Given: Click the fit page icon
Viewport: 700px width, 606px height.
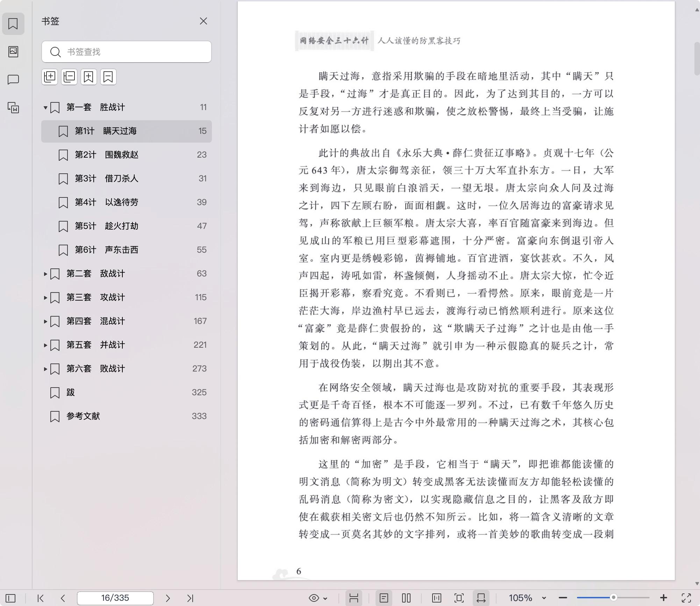Looking at the screenshot, I should click(459, 598).
